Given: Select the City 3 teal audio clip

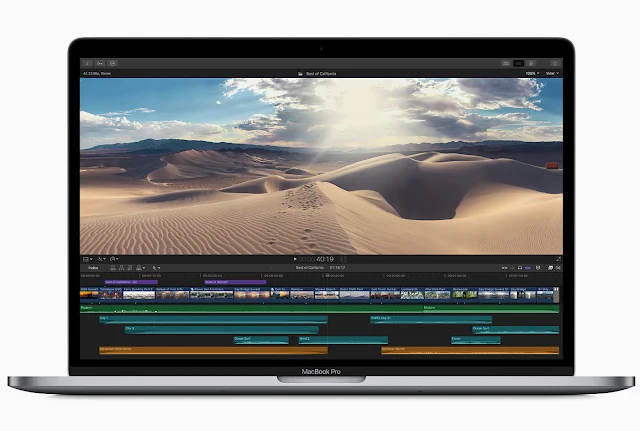Looking at the screenshot, I should (x=222, y=330).
